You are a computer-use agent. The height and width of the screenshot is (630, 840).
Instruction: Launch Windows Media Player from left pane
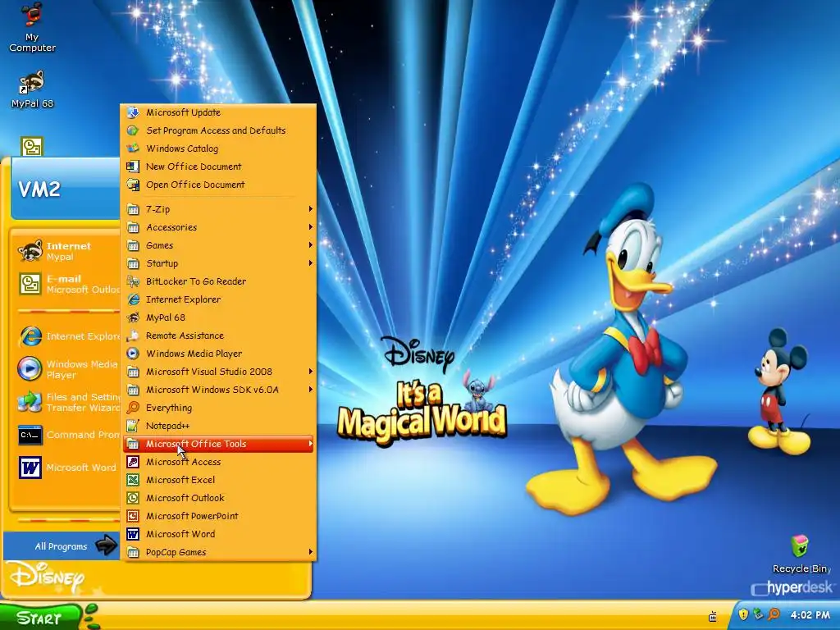67,369
